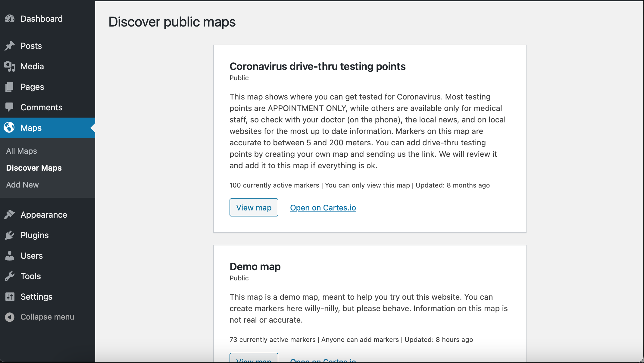Open the Posts menu
Screen dimensions: 644x363
point(31,46)
